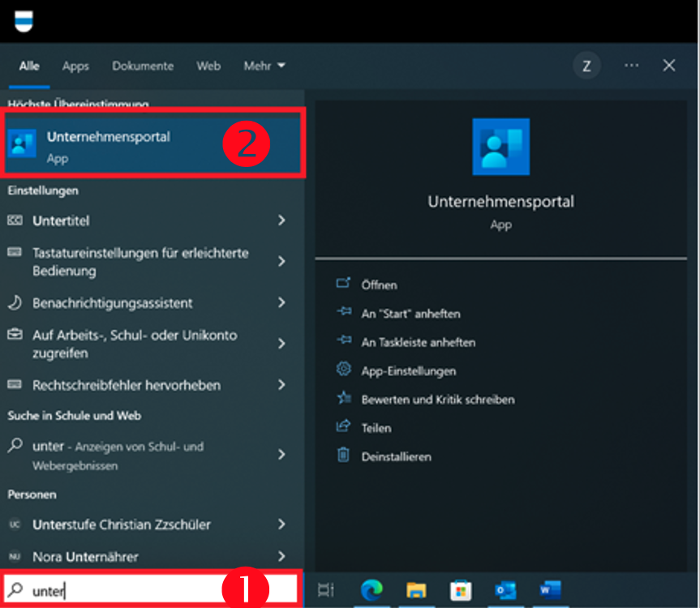Click Deinstallieren in the app actions
This screenshot has width=700, height=608.
[x=396, y=456]
